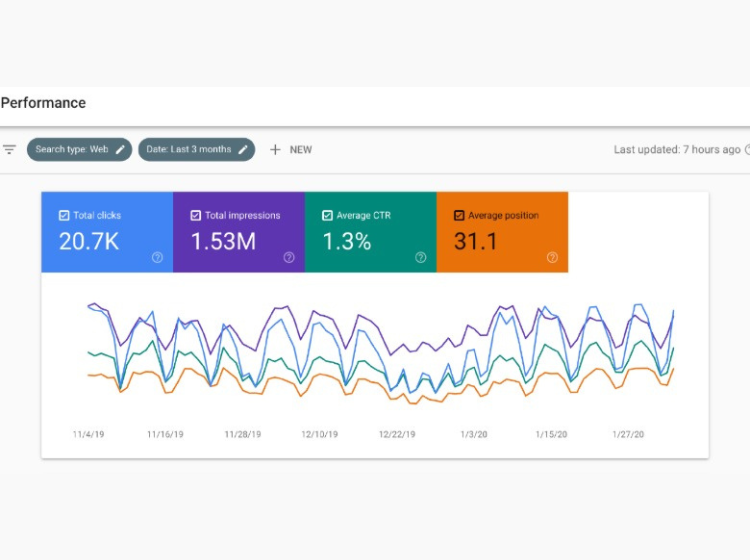Uncheck the Total clicks checkbox
Viewport: 750px width, 560px height.
point(64,215)
